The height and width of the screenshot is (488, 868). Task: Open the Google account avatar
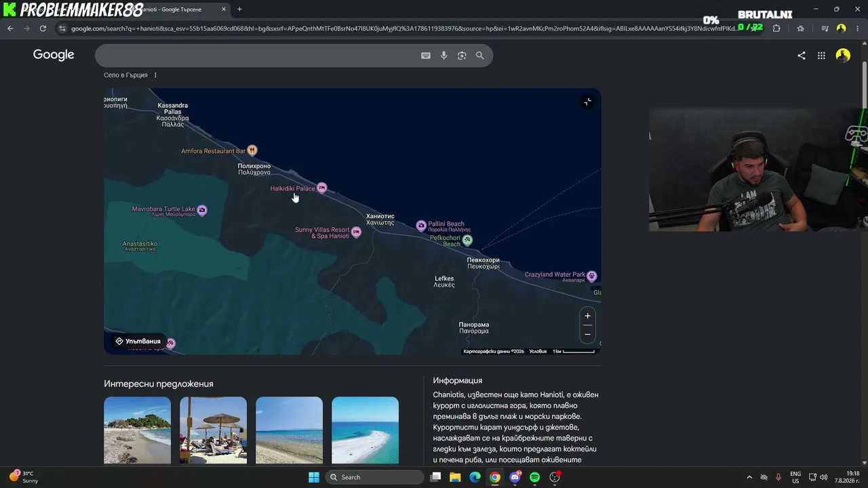click(x=843, y=56)
